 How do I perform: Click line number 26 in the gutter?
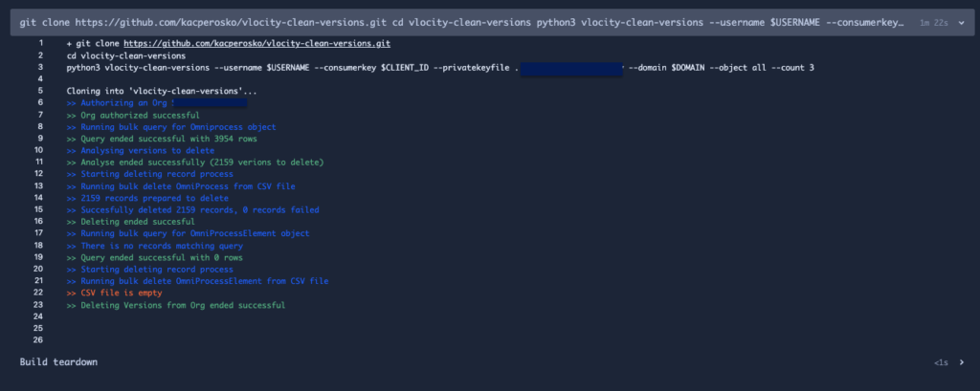(38, 340)
